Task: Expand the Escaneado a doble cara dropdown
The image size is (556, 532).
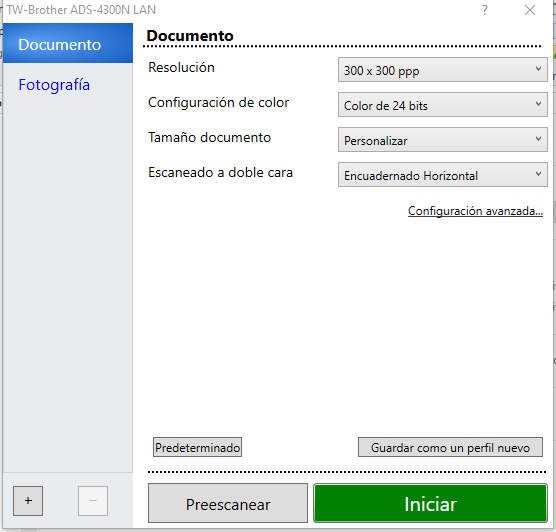Action: point(443,175)
